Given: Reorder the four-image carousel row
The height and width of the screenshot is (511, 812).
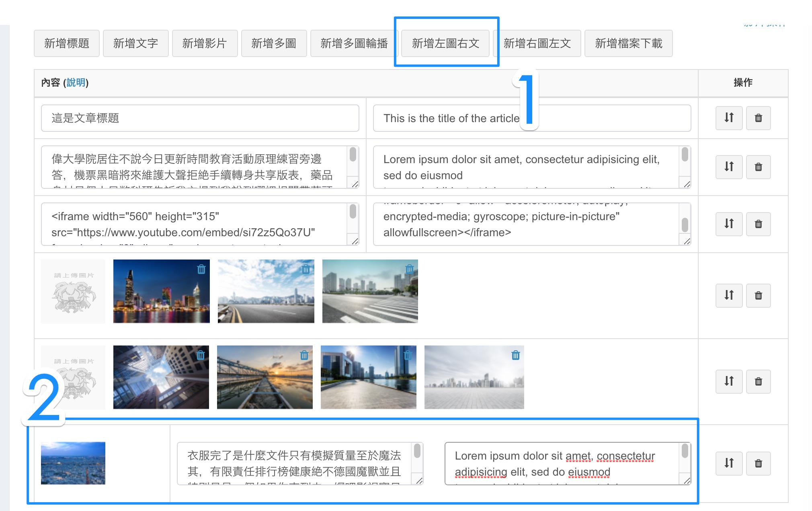Looking at the screenshot, I should click(x=729, y=381).
